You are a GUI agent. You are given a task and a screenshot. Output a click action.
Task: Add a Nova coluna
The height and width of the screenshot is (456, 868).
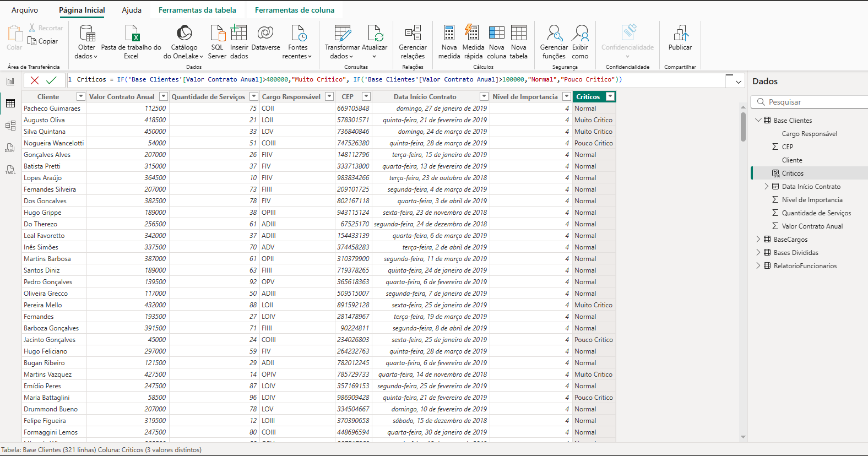point(496,42)
